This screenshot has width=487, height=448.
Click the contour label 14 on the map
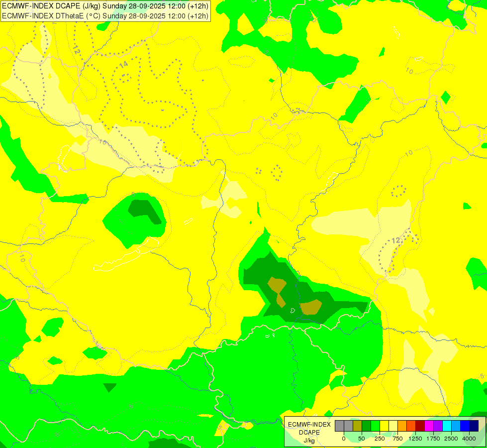tap(123, 65)
